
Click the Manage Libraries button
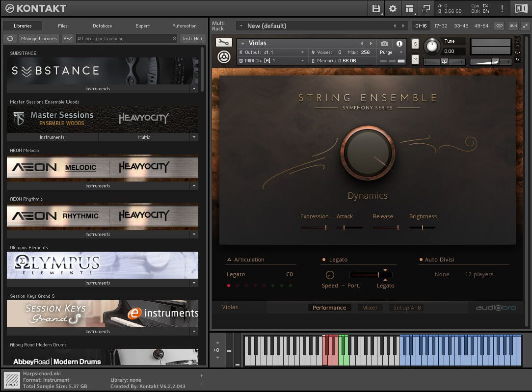tap(39, 39)
